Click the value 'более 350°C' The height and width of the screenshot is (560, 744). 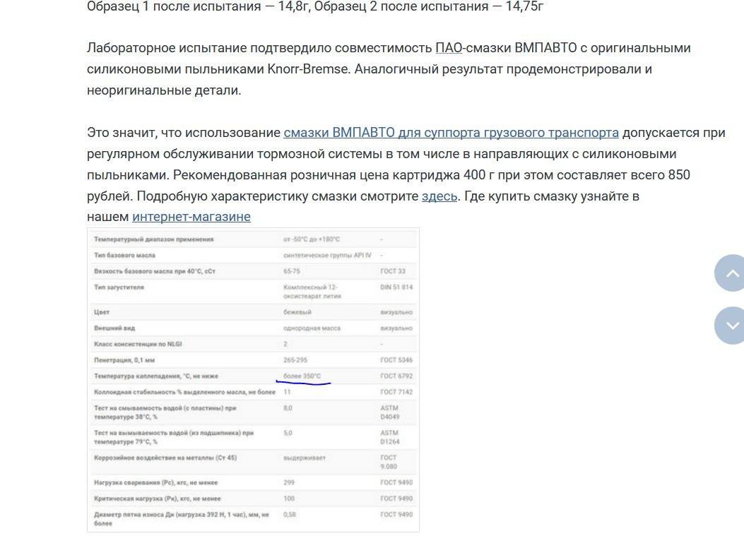302,376
